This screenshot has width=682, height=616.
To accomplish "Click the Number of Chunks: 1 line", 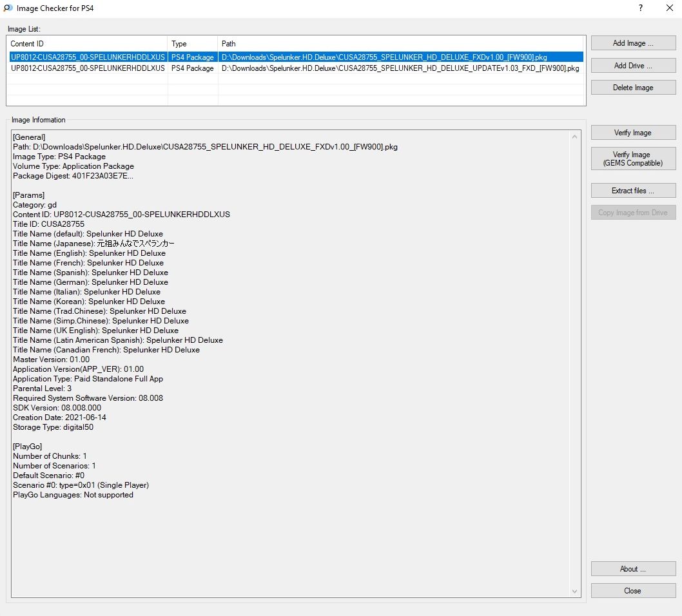I will tap(50, 456).
